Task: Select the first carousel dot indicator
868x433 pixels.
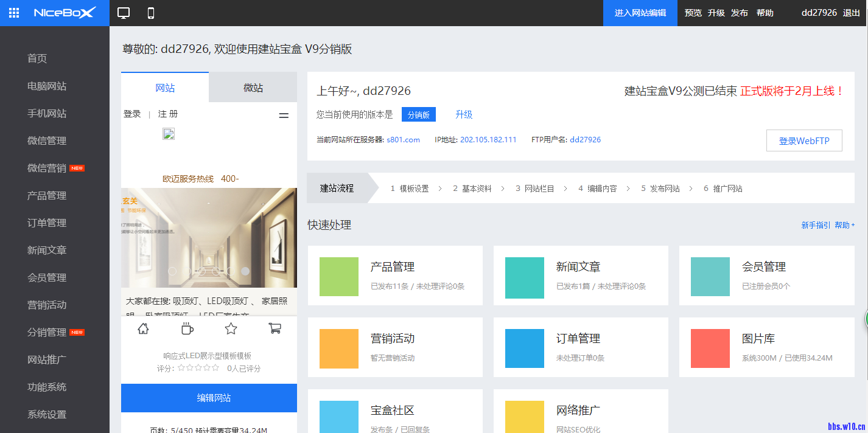Action: [x=172, y=271]
